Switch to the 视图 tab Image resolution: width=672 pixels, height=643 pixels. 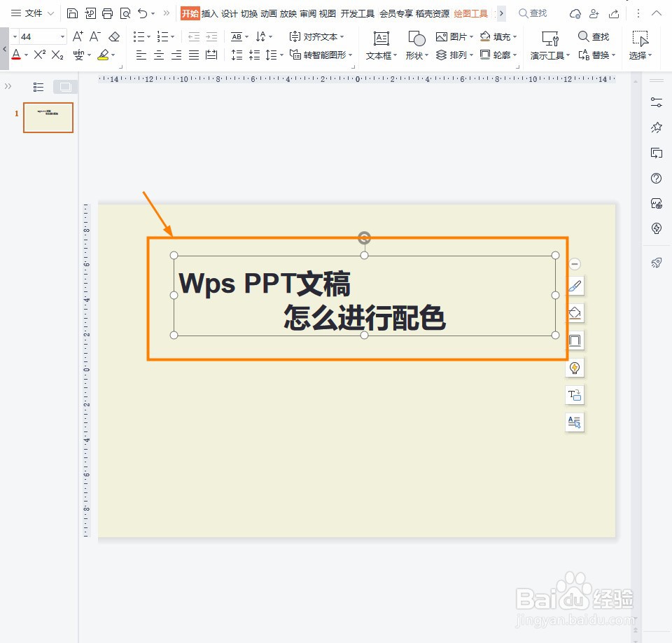pos(328,14)
